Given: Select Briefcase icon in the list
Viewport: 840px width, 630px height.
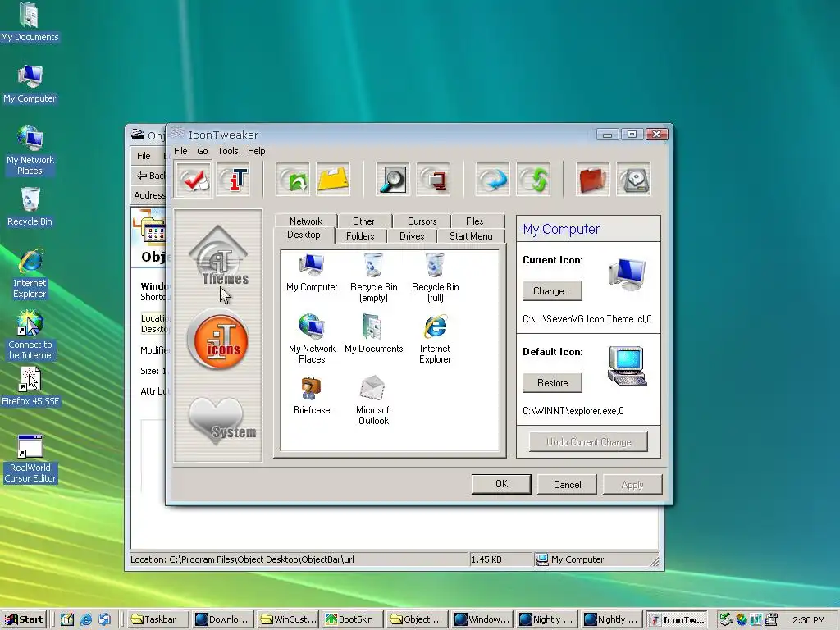Looking at the screenshot, I should point(312,395).
